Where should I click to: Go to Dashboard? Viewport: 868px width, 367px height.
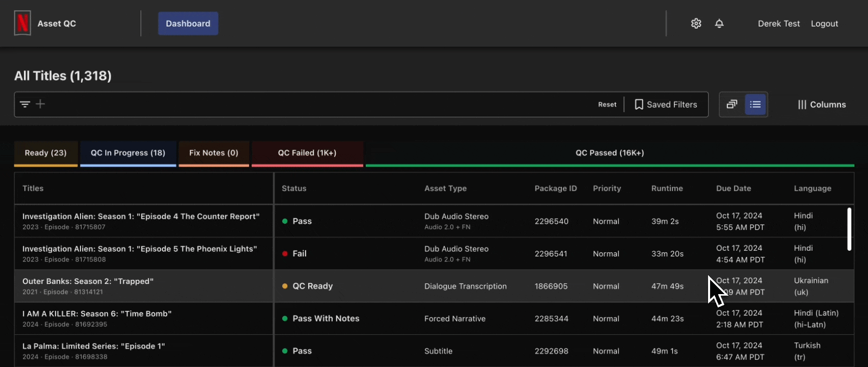coord(188,23)
